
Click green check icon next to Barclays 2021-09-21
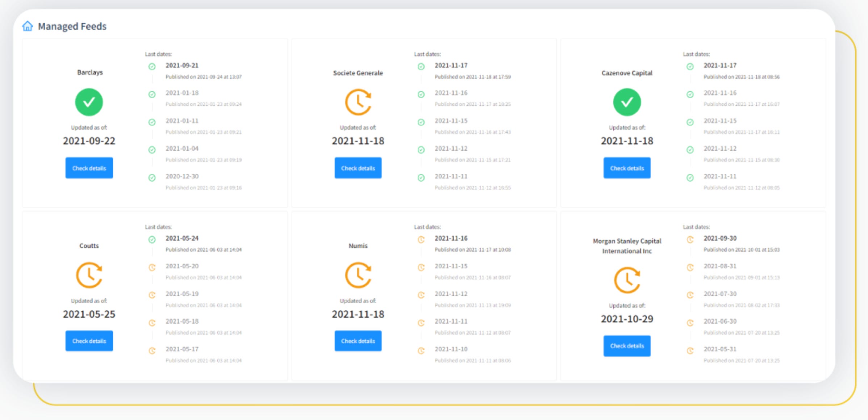[152, 67]
